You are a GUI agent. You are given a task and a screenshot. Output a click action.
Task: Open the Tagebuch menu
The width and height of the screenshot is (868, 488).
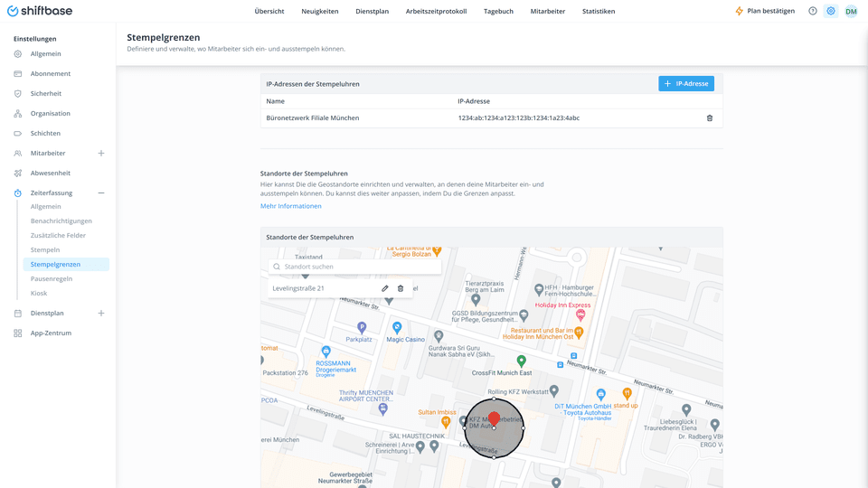(x=498, y=11)
